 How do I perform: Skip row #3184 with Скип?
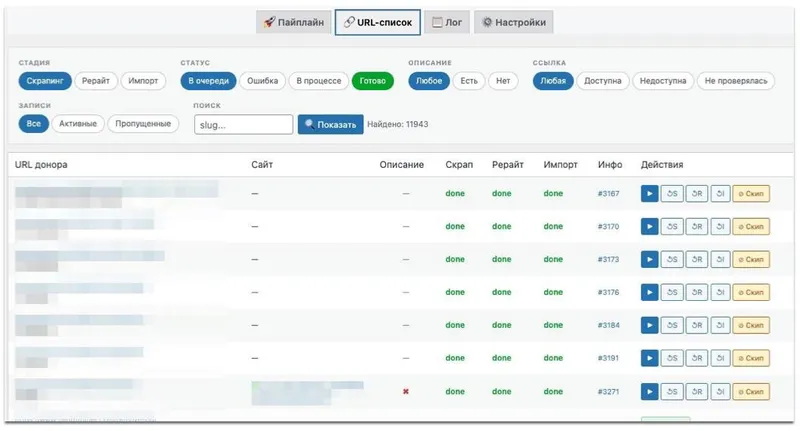(x=751, y=325)
